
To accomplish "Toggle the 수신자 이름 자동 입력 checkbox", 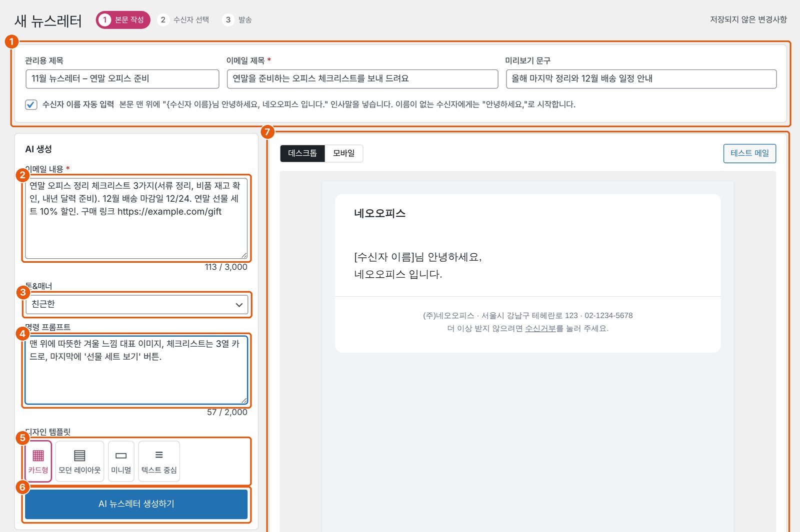I will click(31, 104).
